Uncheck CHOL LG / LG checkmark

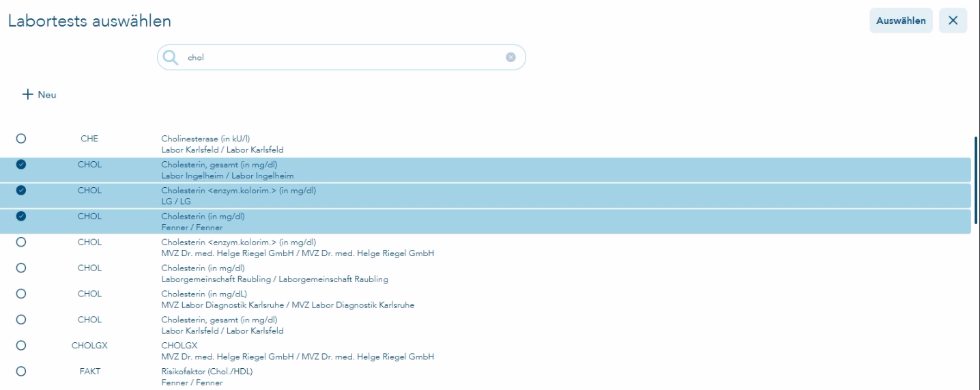pyautogui.click(x=21, y=191)
